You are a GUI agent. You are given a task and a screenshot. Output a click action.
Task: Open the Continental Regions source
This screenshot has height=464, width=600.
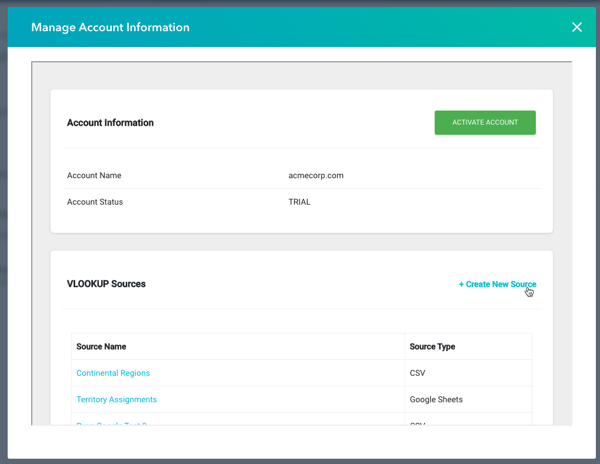coord(113,373)
